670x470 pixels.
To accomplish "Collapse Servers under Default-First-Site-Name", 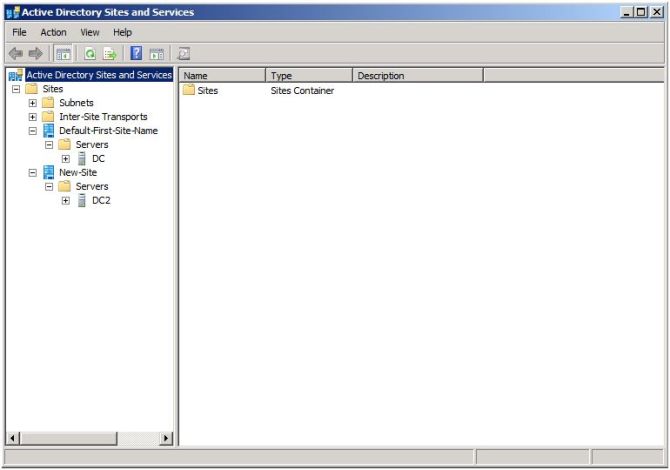I will click(x=49, y=145).
